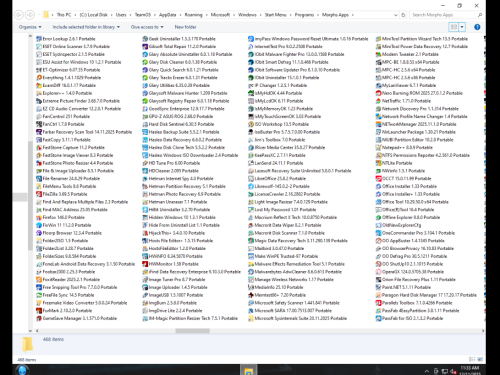This screenshot has width=500, height=375.
Task: Select 'MiniTool Partition Wizard Tech 13.5 Portable'
Action: (x=422, y=39)
